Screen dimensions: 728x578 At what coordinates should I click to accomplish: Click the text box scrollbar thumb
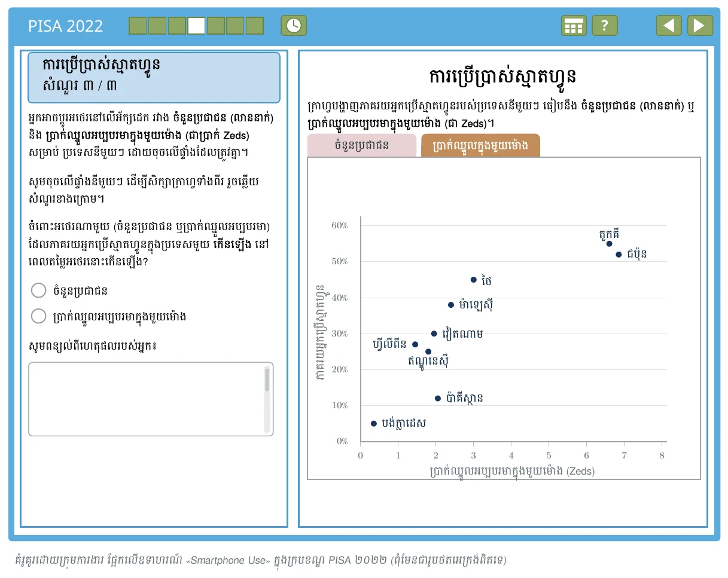(x=267, y=380)
